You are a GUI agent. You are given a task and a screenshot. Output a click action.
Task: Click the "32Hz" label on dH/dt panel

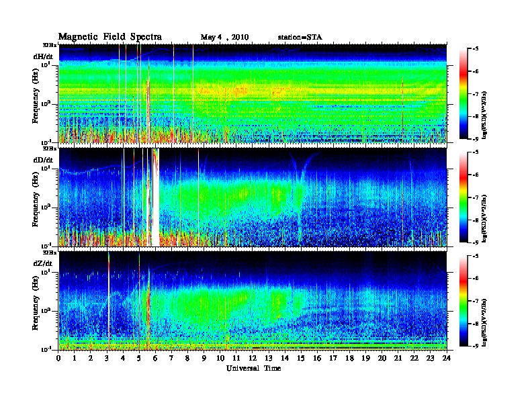(50, 45)
